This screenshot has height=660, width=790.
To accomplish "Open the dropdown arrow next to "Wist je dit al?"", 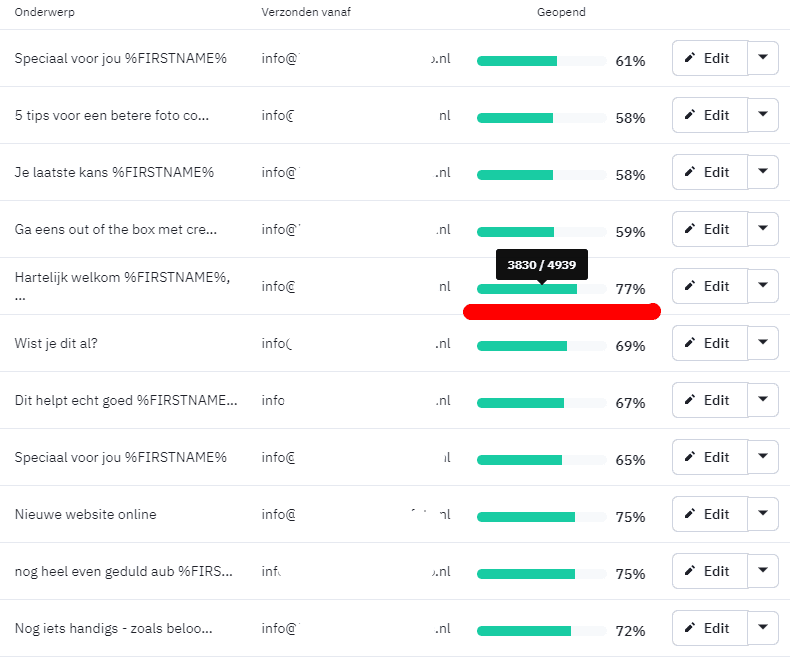I will (x=763, y=343).
